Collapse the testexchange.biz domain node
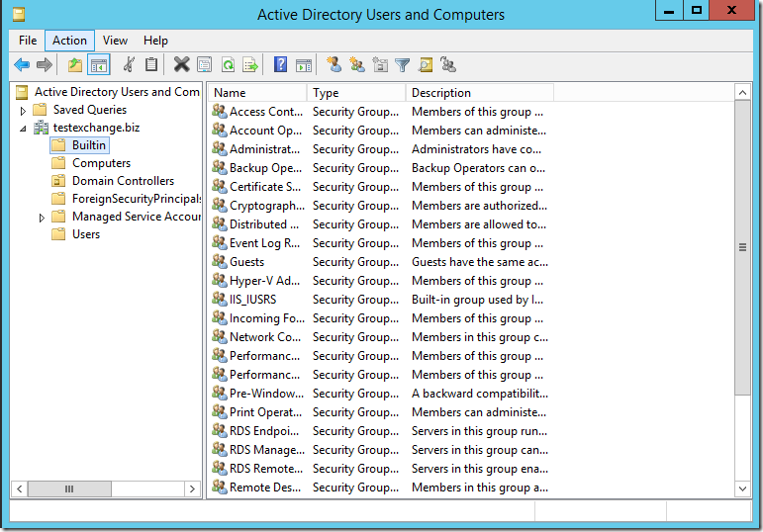 click(23, 129)
